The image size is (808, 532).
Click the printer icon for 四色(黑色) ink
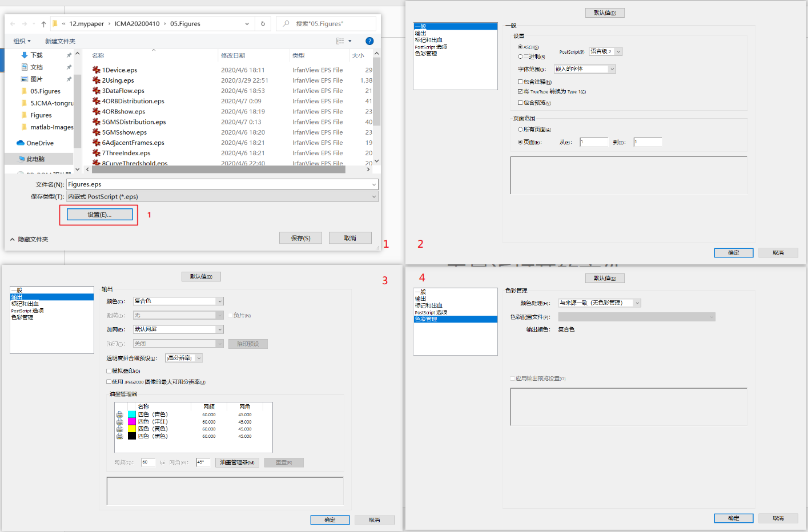(120, 436)
